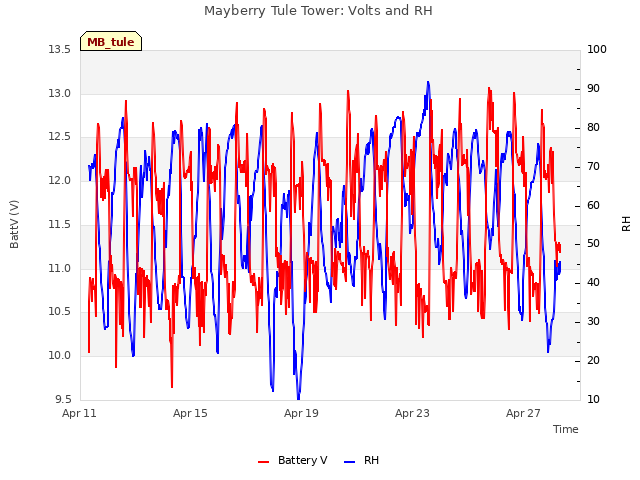Viewport: 640px width, 480px height.
Task: Click the 9.5 left axis value
Action: click(x=63, y=399)
